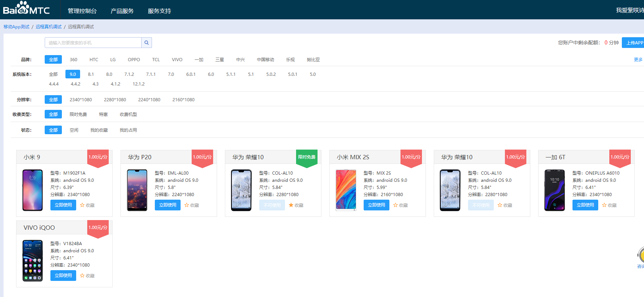Filter status by 空闲
Viewport: 644px width, 297px height.
point(74,130)
